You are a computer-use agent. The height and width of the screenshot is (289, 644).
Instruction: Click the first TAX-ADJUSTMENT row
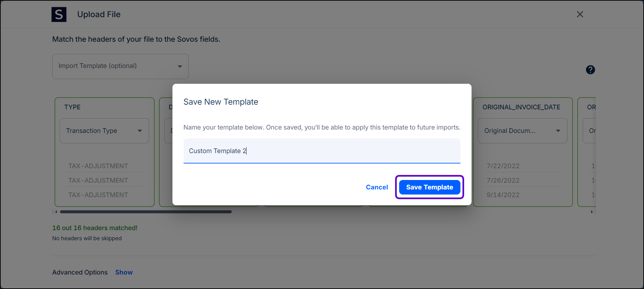tap(98, 166)
